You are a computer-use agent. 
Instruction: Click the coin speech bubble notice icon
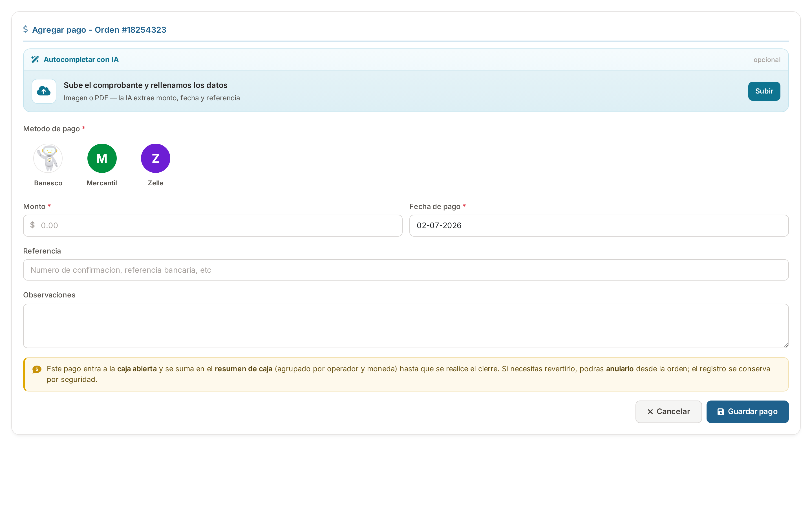pyautogui.click(x=37, y=369)
